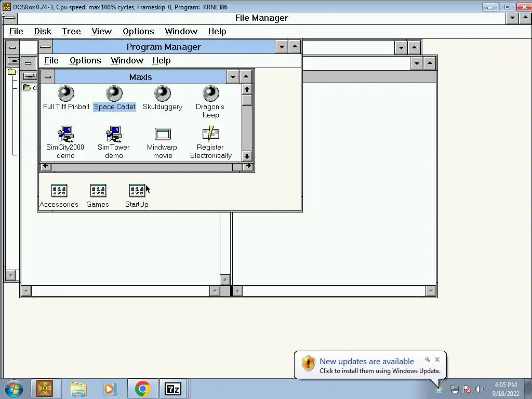This screenshot has width=532, height=399.
Task: Maximize the Maxis group window
Action: click(x=246, y=77)
